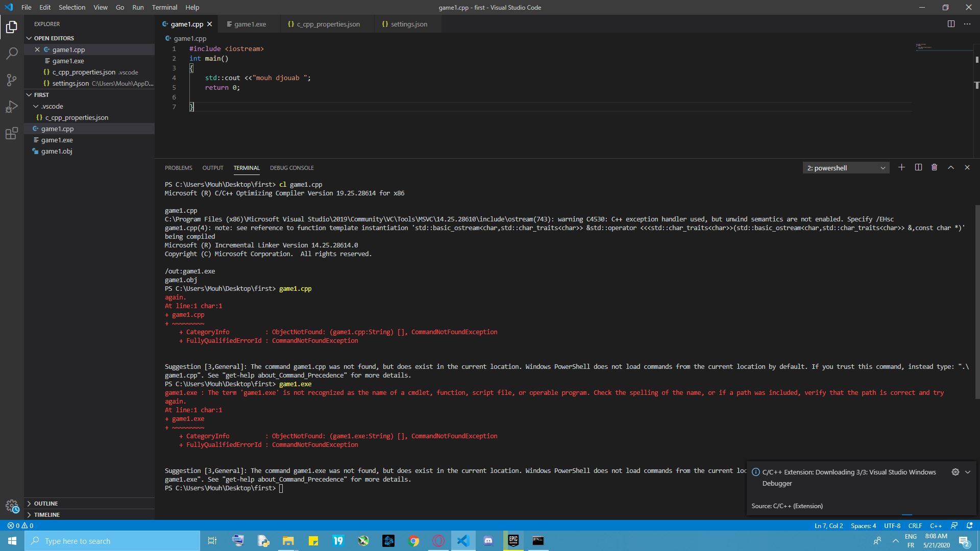Change language mode C++ in status bar

point(936,525)
